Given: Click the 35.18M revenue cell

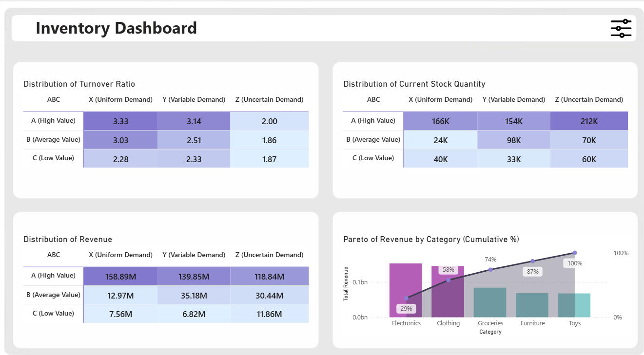Looking at the screenshot, I should click(x=194, y=296).
